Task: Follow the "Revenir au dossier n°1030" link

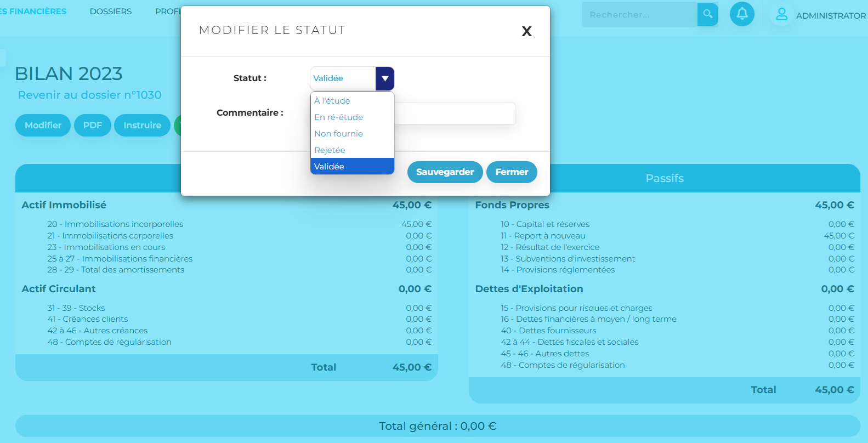Action: click(90, 95)
